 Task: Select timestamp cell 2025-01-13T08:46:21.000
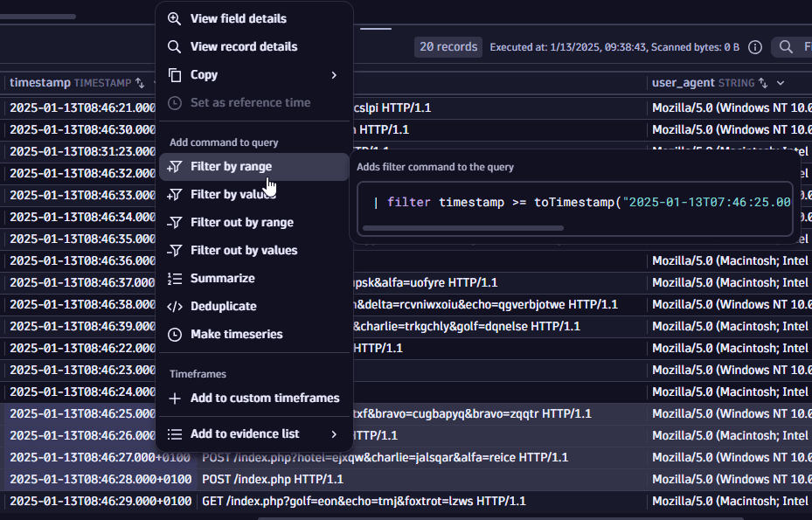coord(82,108)
